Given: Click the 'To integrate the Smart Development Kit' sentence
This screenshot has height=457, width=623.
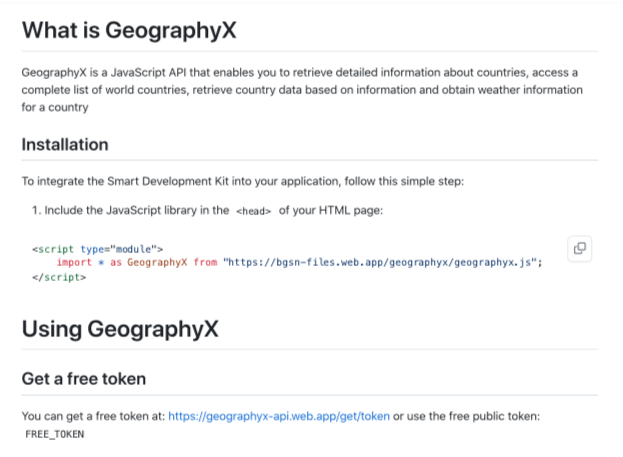Looking at the screenshot, I should 243,181.
